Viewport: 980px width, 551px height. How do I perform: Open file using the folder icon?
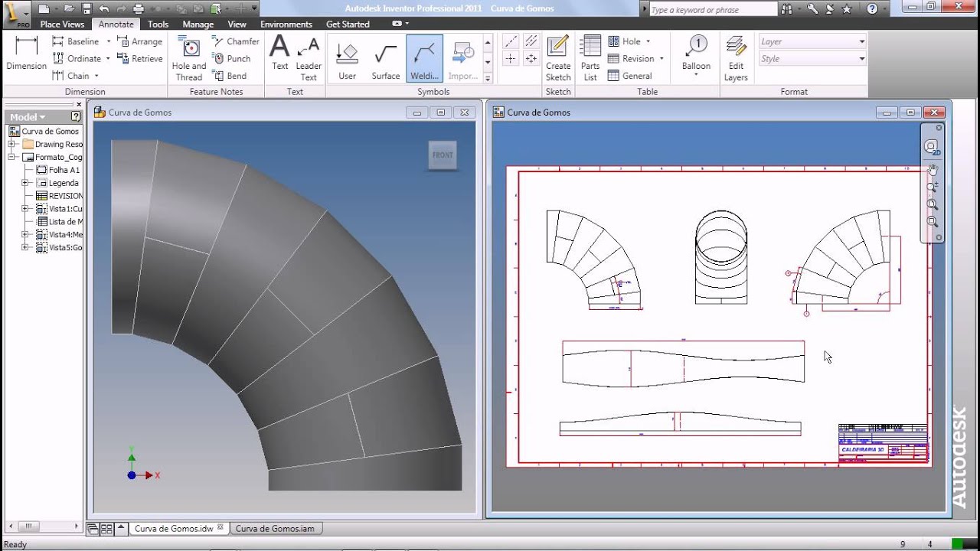coord(69,9)
